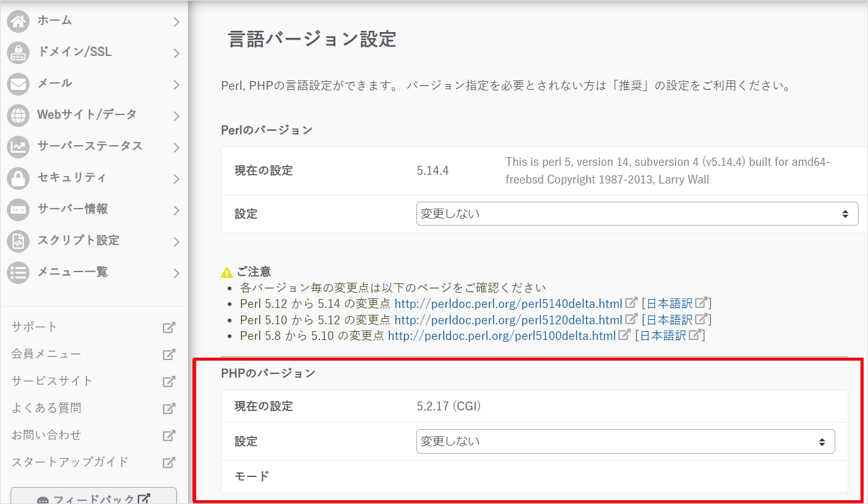
Task: Open the PHP version 設定 dropdown
Action: click(625, 441)
